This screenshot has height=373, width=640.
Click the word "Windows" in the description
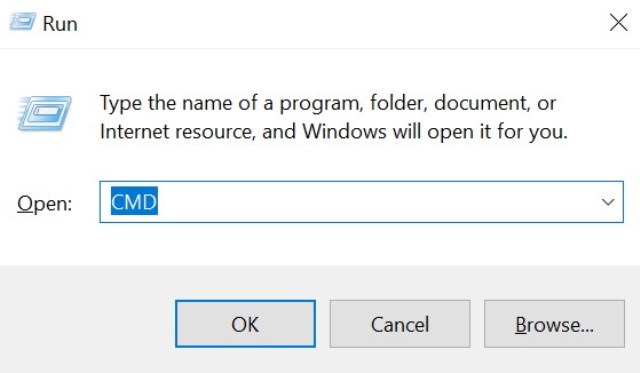pyautogui.click(x=344, y=131)
